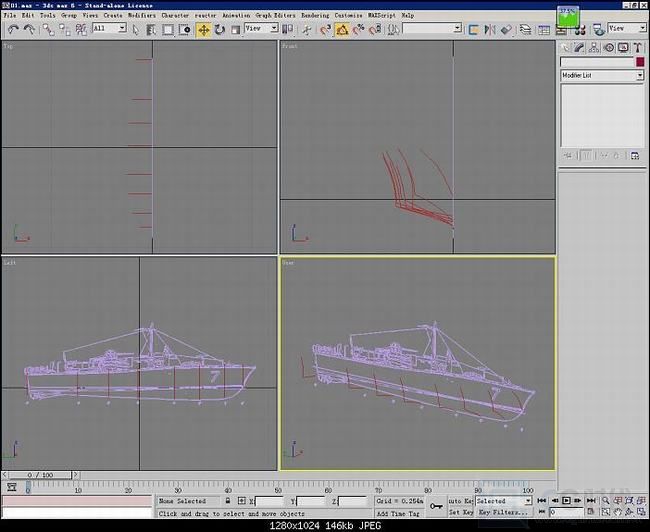650x532 pixels.
Task: Switch to the Utilities command panel tab
Action: tap(638, 48)
